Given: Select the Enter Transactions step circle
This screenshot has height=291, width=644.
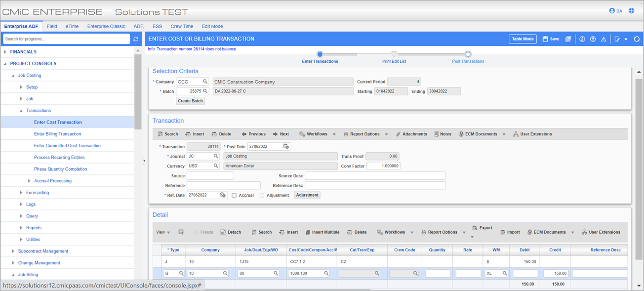Looking at the screenshot, I should tap(320, 54).
